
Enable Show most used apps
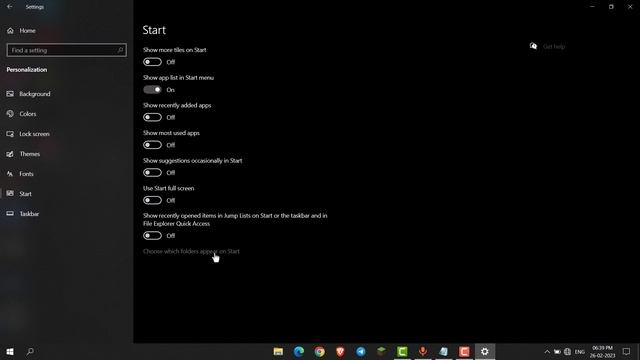click(x=152, y=145)
